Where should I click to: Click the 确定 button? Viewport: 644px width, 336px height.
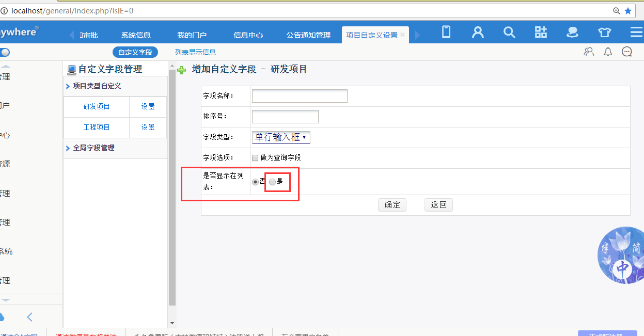pyautogui.click(x=392, y=205)
